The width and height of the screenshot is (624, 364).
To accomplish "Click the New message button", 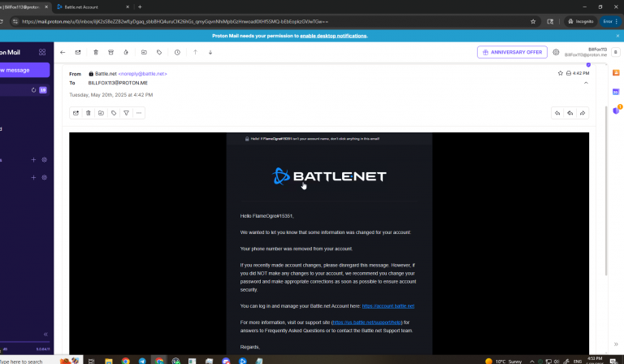I will tap(24, 70).
